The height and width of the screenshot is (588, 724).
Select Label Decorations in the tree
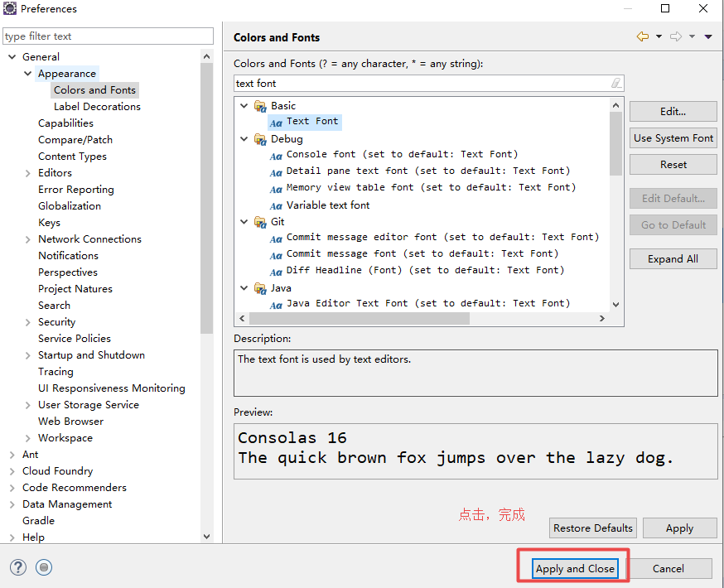[x=97, y=107]
